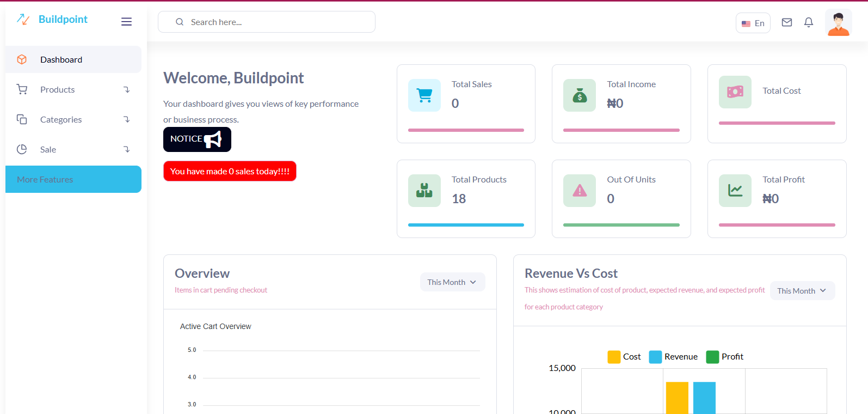Click the Total Sales cart icon
This screenshot has width=868, height=414.
coord(424,95)
